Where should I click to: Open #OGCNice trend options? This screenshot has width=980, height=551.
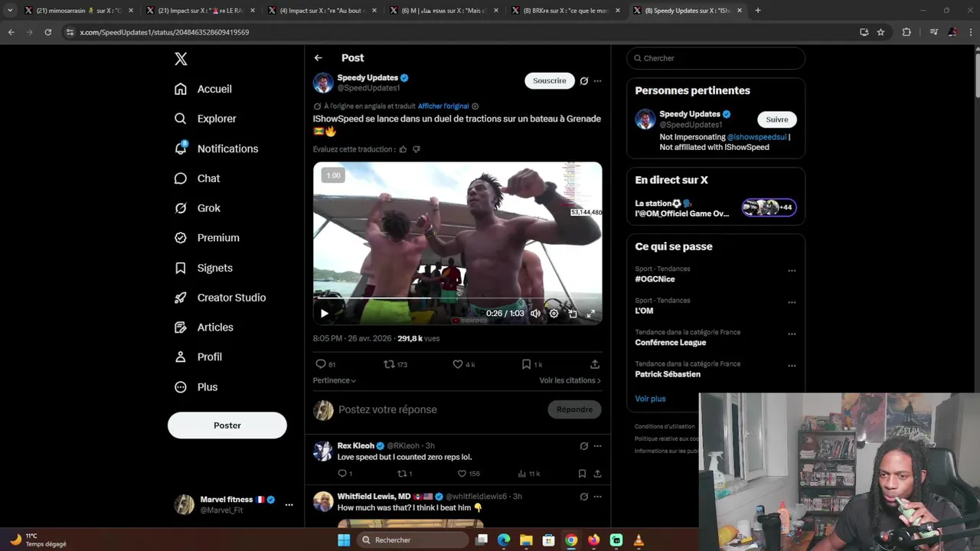click(792, 271)
